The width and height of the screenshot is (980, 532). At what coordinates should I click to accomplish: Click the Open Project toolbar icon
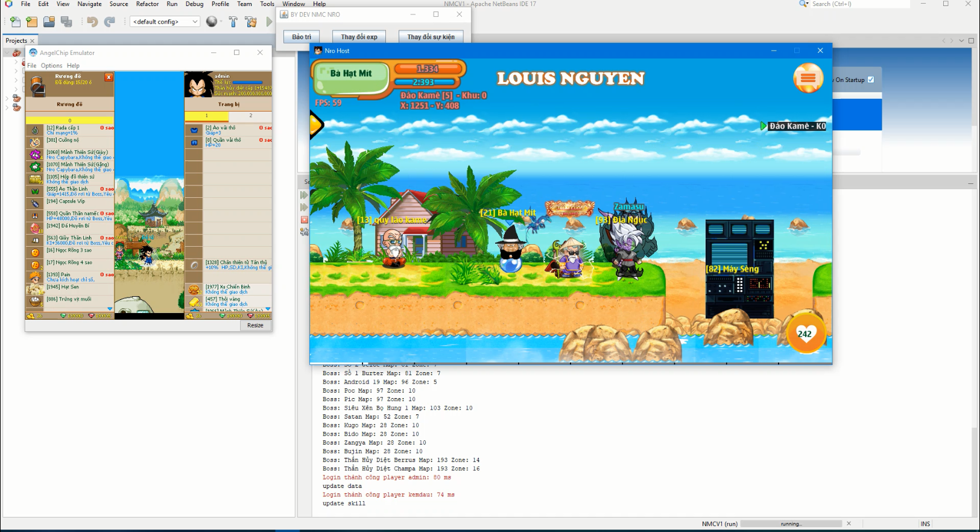pyautogui.click(x=49, y=22)
